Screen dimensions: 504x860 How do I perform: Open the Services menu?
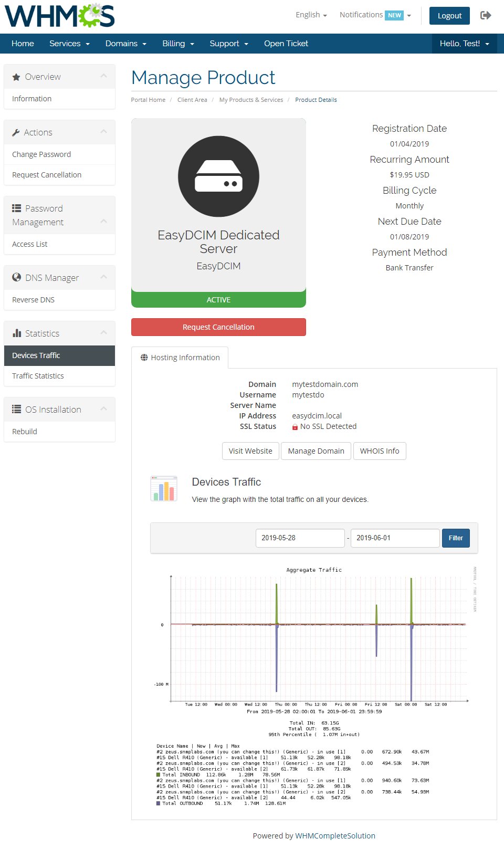point(69,44)
